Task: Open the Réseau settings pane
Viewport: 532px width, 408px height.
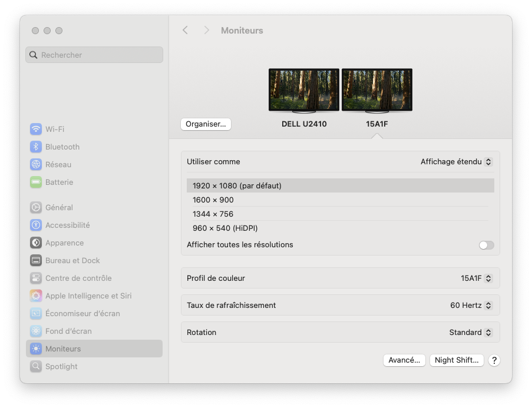Action: (x=94, y=164)
